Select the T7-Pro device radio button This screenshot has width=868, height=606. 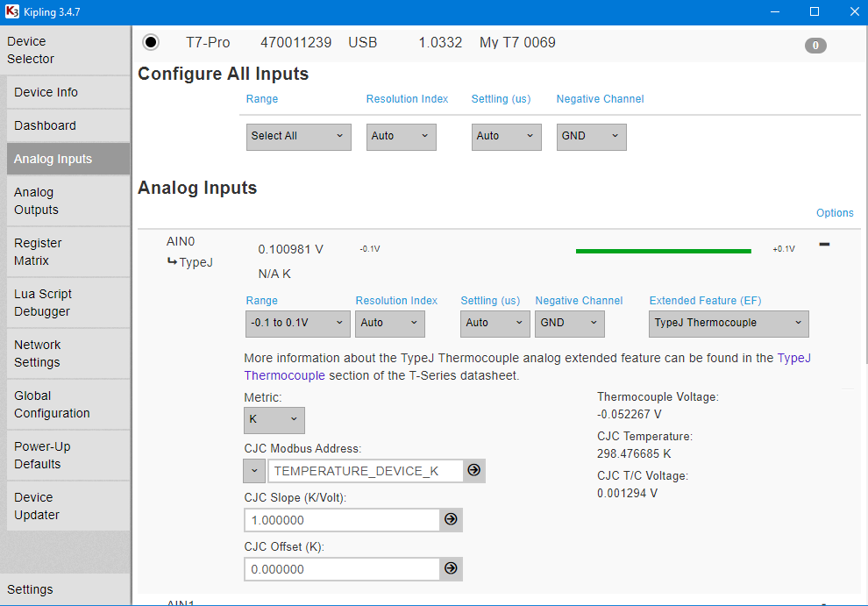pos(151,42)
